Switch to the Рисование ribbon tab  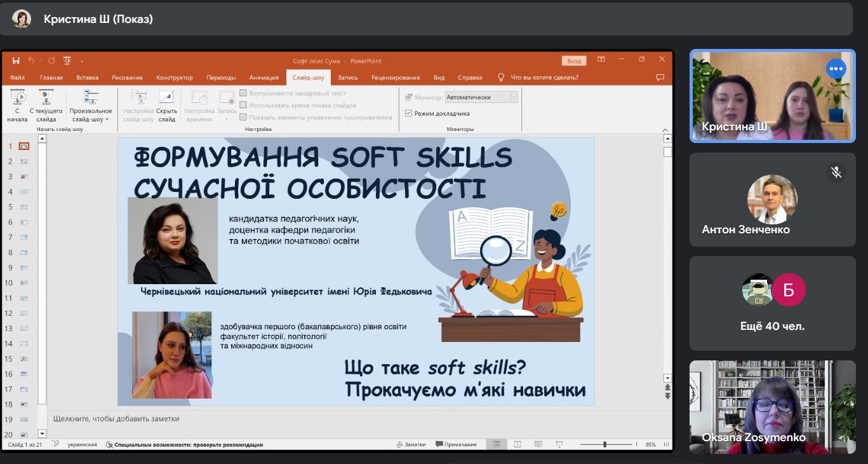127,78
